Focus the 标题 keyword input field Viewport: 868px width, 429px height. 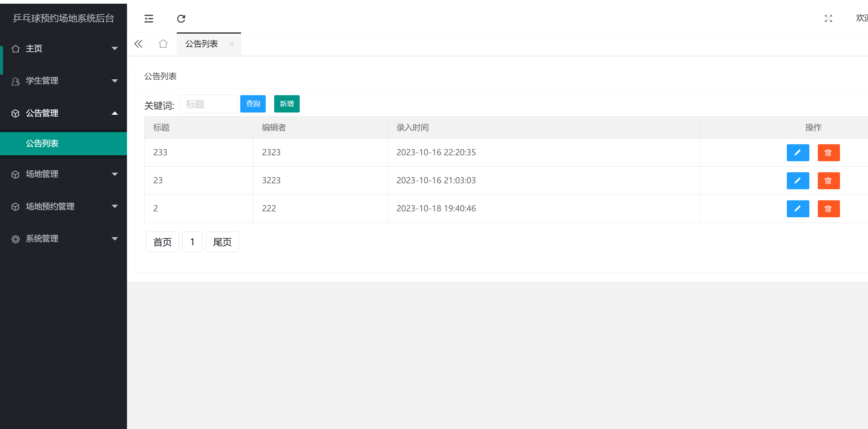(x=209, y=104)
